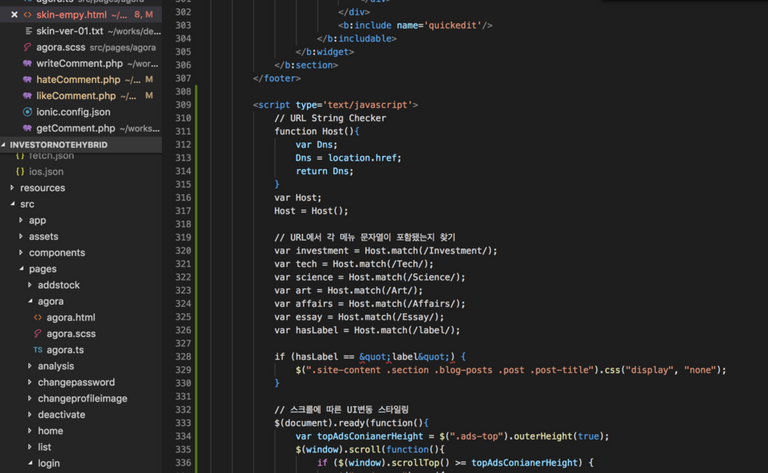Click the Sass icon of agora.scss in open editors
Viewport: 768px width, 473px height.
tap(27, 47)
